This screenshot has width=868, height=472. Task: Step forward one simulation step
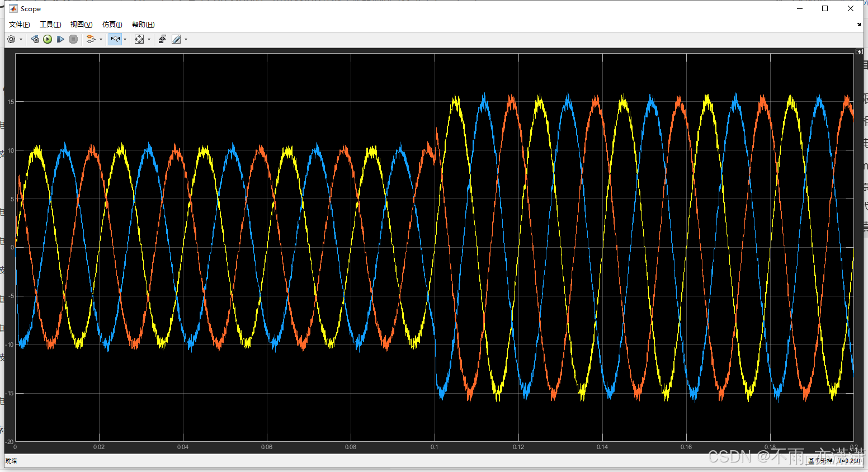click(x=60, y=39)
